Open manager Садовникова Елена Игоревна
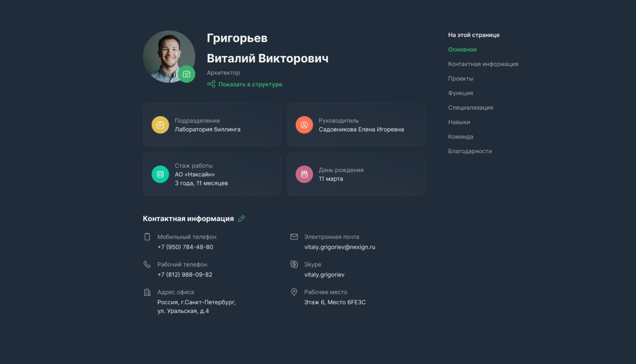636x364 pixels. pyautogui.click(x=361, y=129)
